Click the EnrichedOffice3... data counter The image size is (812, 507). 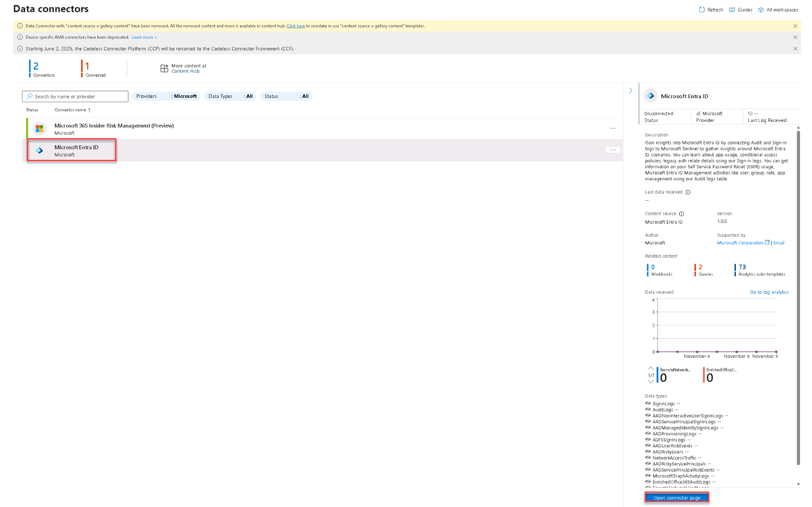[720, 375]
